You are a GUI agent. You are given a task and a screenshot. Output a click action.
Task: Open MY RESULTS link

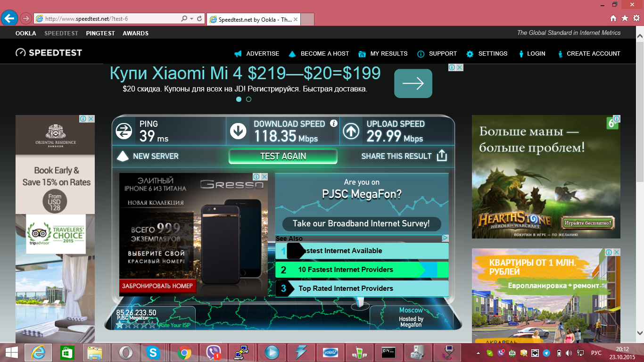point(383,54)
